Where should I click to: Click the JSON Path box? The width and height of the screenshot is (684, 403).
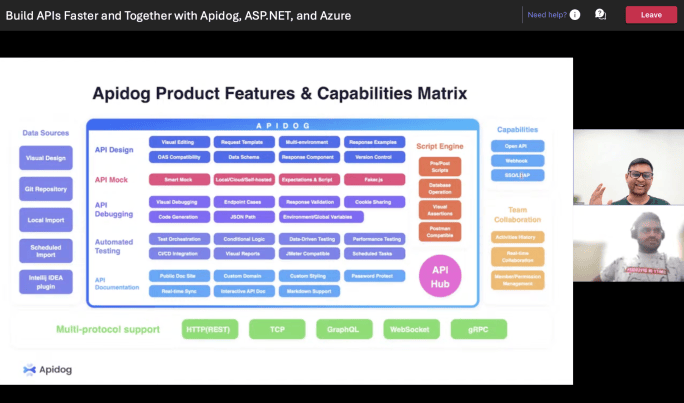click(x=244, y=217)
